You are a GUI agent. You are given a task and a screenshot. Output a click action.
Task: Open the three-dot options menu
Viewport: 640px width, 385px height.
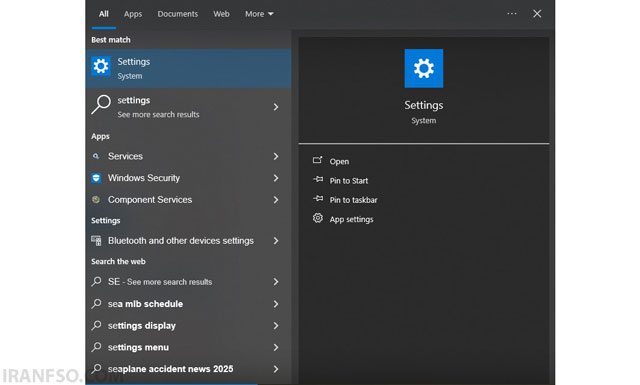[x=512, y=13]
